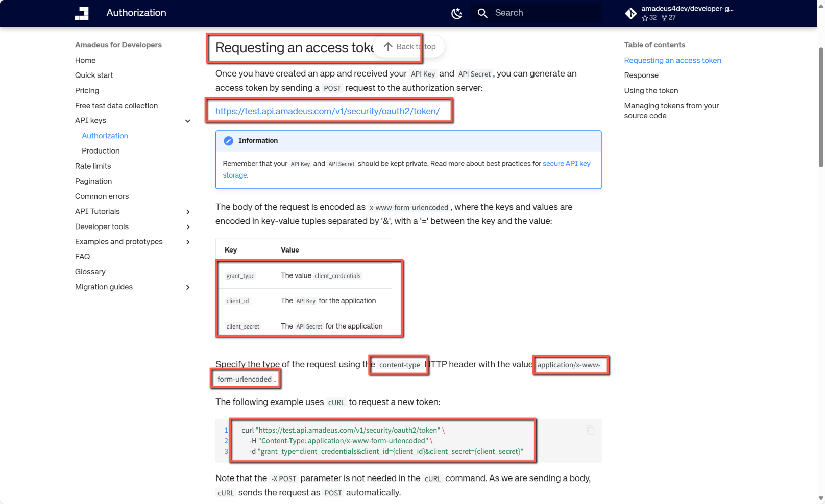Open the GitHub repository git icon
Image resolution: width=825 pixels, height=504 pixels.
(631, 13)
